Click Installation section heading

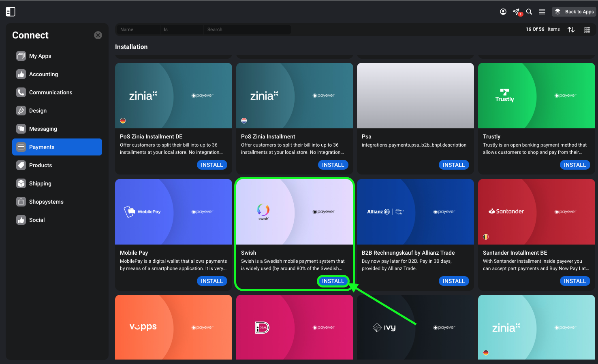click(x=131, y=47)
